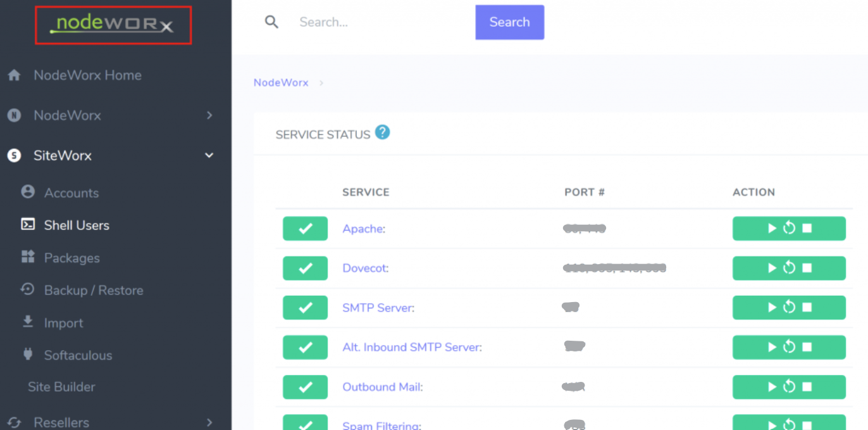Click the PORT # column header

[585, 193]
